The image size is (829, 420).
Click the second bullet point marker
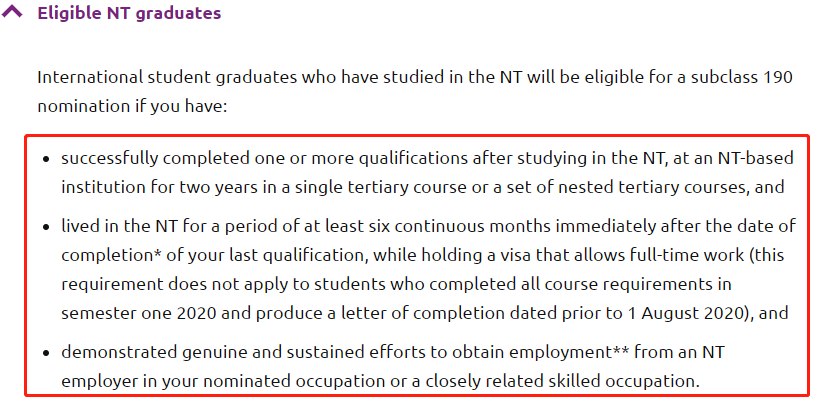click(47, 227)
